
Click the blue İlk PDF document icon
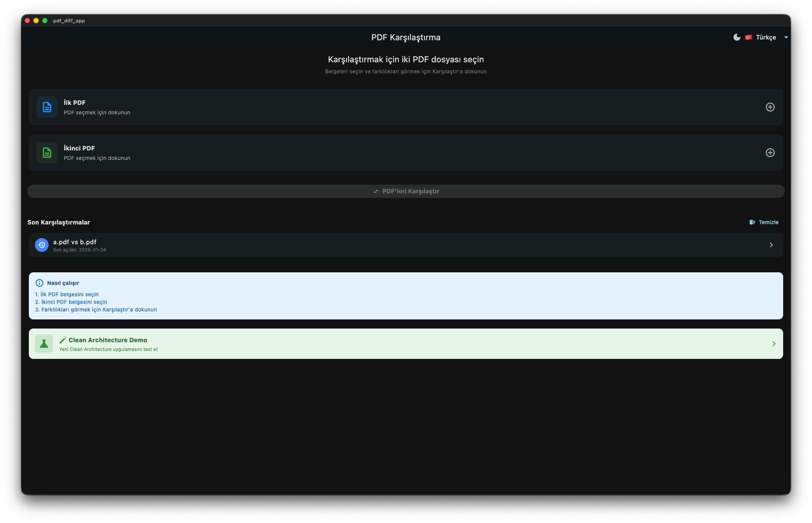[x=47, y=107]
